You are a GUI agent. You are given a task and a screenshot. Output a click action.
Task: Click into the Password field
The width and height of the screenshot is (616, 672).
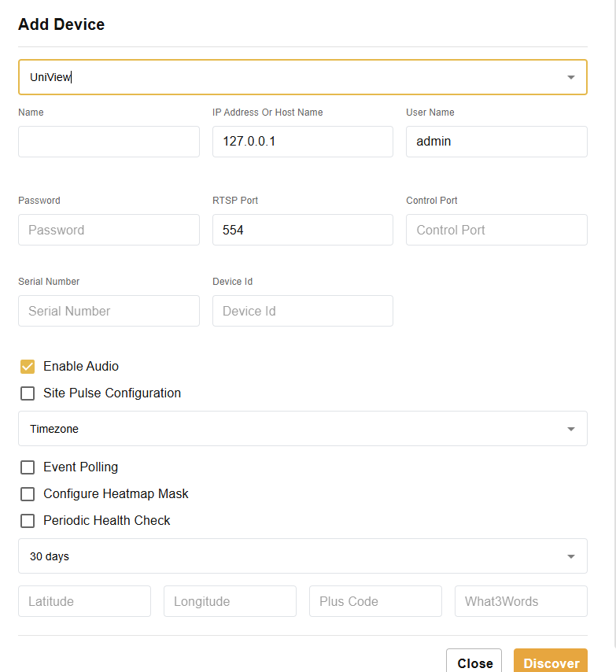109,230
